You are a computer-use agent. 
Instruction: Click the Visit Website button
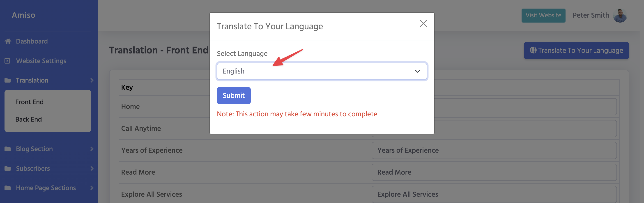tap(543, 16)
